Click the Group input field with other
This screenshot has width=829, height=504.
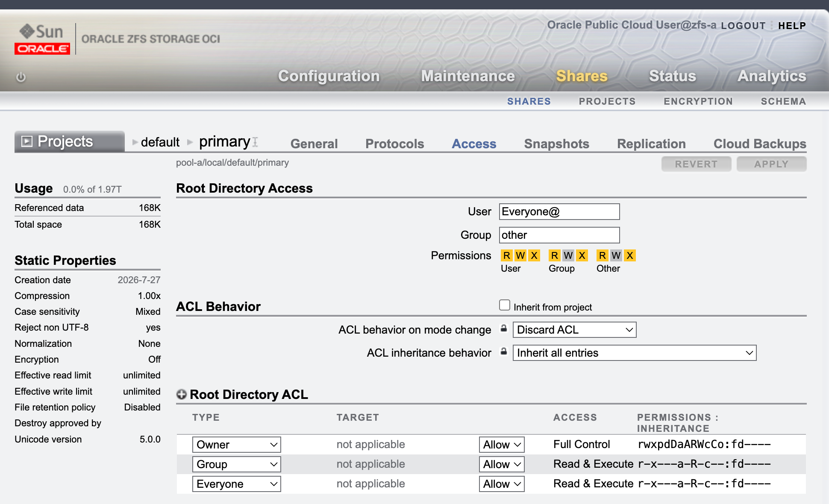tap(559, 235)
